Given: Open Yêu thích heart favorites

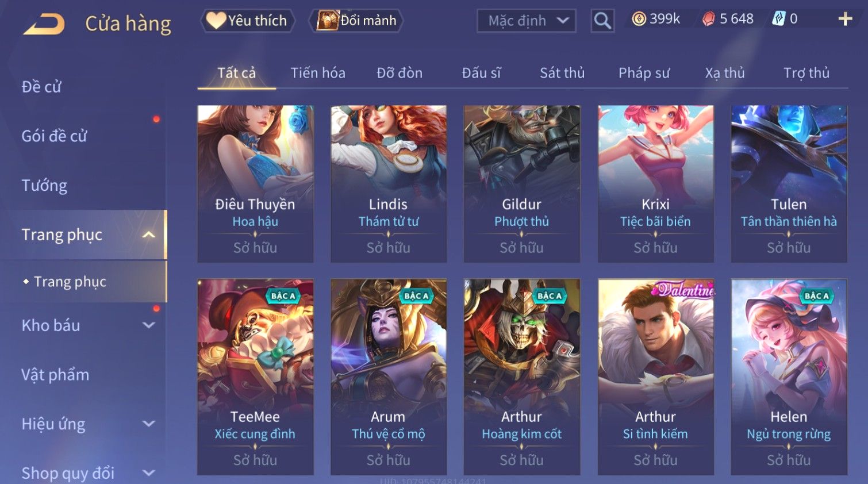Looking at the screenshot, I should (x=248, y=21).
